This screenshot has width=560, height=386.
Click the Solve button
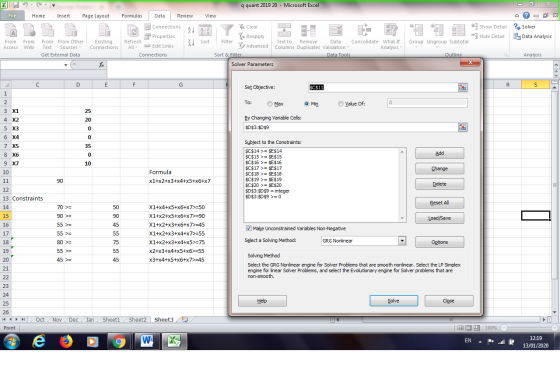tap(394, 301)
